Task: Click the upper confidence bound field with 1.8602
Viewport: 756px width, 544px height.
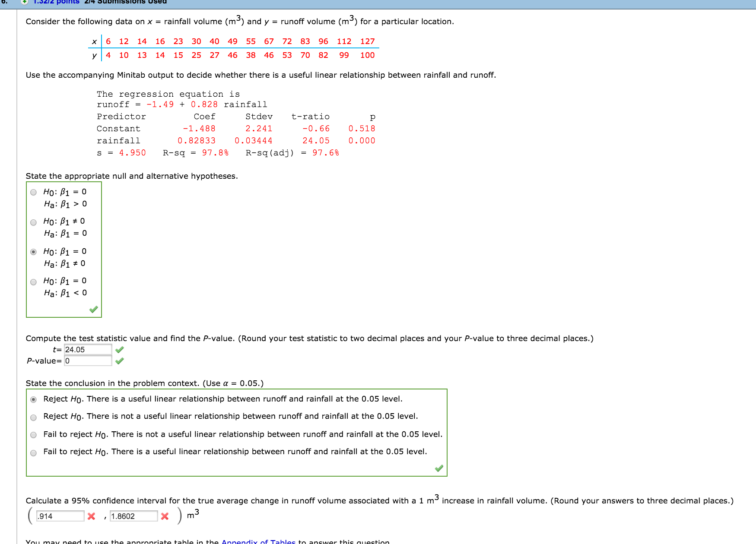Action: tap(133, 516)
